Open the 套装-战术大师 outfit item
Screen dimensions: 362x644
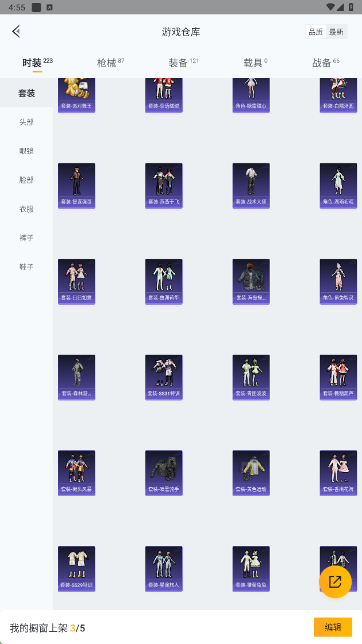point(251,186)
